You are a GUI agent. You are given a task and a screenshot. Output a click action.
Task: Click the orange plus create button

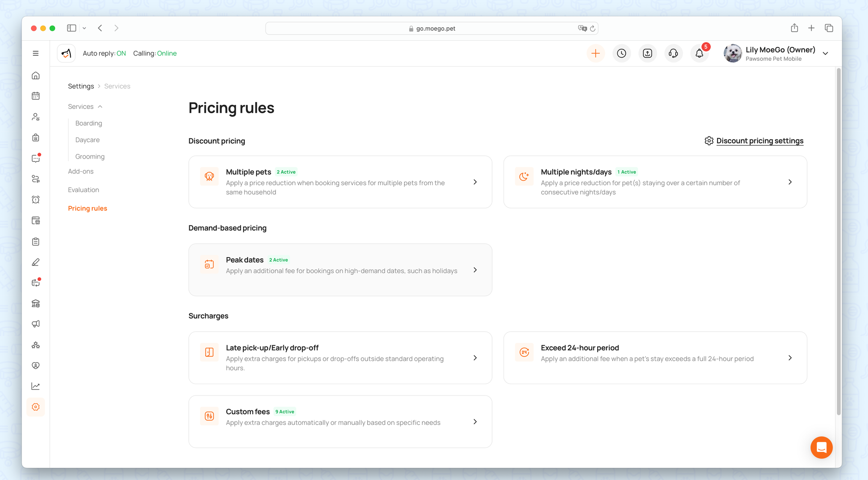(595, 53)
